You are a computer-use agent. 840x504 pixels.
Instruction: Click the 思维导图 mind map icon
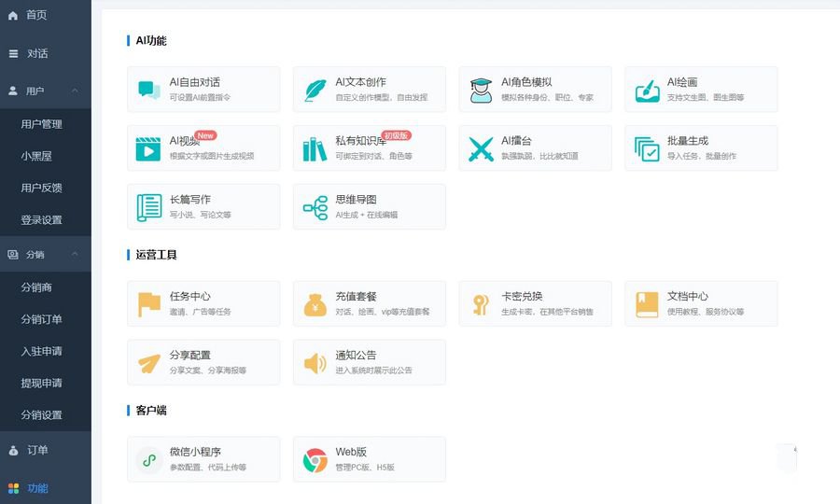(x=315, y=208)
